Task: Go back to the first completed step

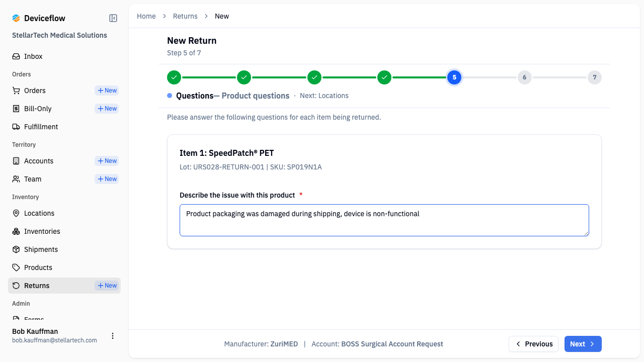Action: pos(174,77)
